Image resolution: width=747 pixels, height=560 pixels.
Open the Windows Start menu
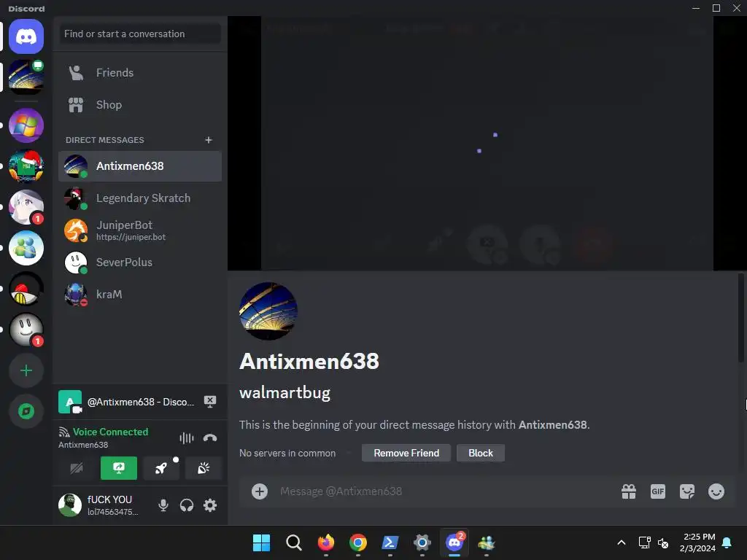pyautogui.click(x=261, y=542)
